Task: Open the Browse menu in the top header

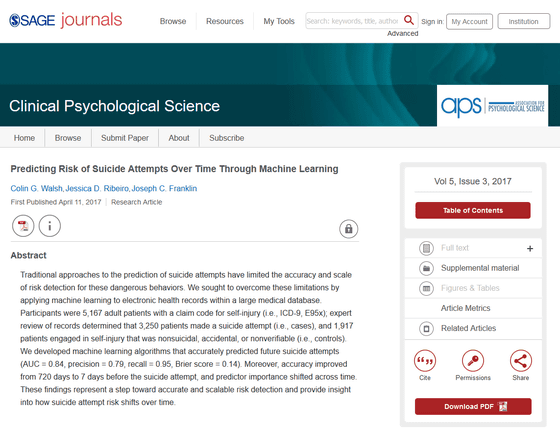Action: 173,21
